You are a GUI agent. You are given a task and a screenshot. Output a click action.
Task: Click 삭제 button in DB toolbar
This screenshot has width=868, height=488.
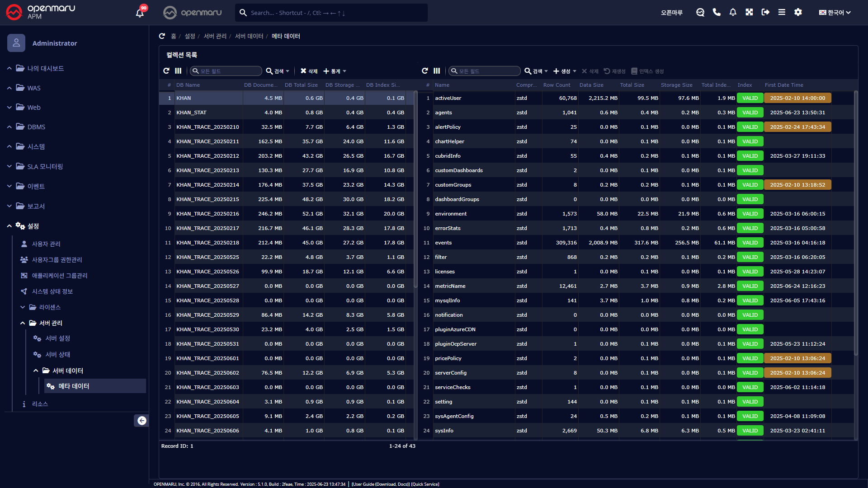coord(309,71)
